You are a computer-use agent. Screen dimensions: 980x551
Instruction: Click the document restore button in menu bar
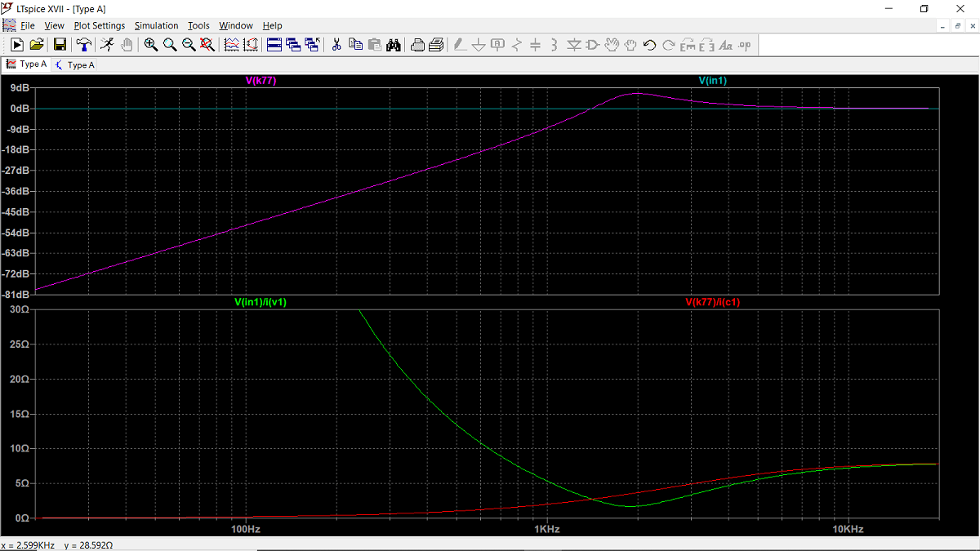coord(957,26)
